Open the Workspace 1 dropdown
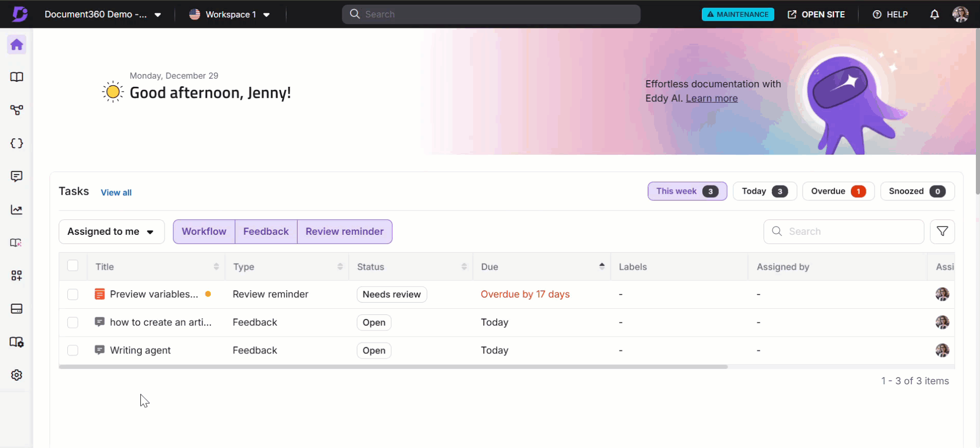Viewport: 980px width, 448px height. pos(230,14)
